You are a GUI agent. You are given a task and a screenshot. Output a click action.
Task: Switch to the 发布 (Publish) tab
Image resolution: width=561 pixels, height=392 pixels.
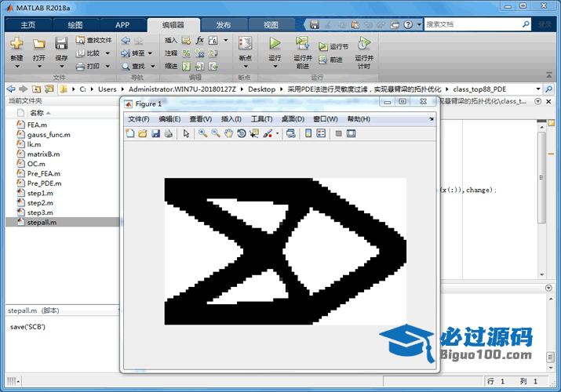click(224, 25)
